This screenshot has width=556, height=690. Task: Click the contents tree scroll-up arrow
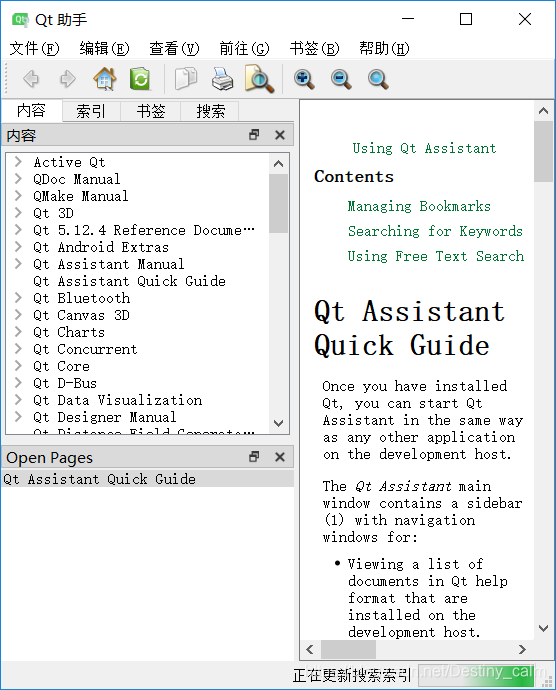(278, 164)
